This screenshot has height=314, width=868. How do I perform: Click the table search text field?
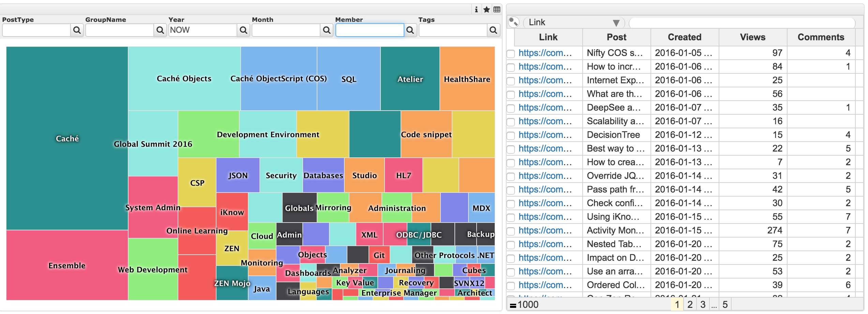[x=742, y=23]
